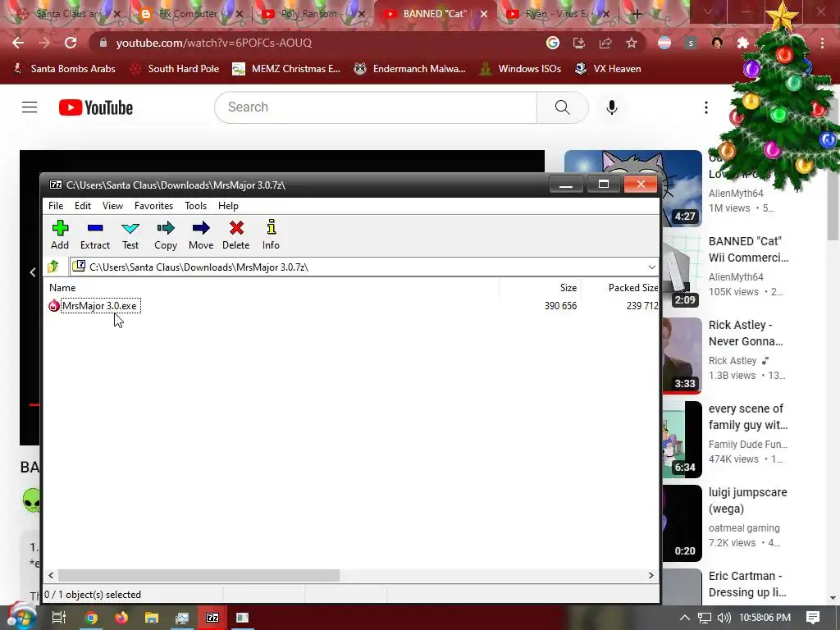
Task: Switch to the Fix Computer tab
Action: click(188, 14)
